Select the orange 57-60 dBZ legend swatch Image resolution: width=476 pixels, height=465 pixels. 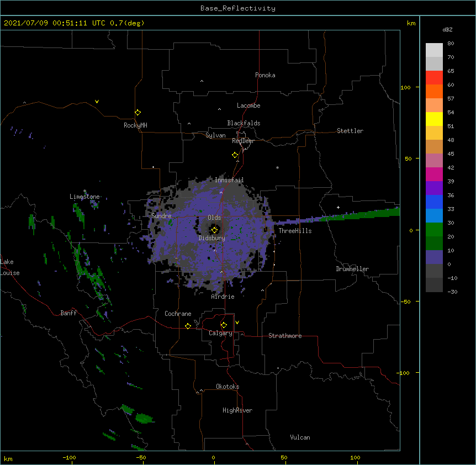pos(434,91)
